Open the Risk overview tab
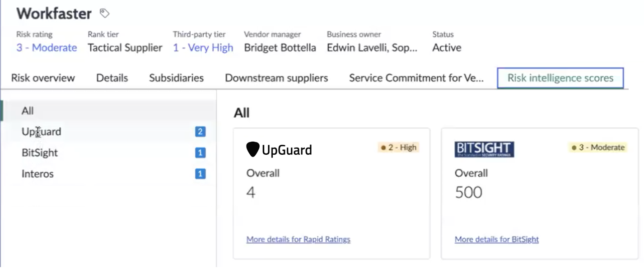 pyautogui.click(x=43, y=78)
